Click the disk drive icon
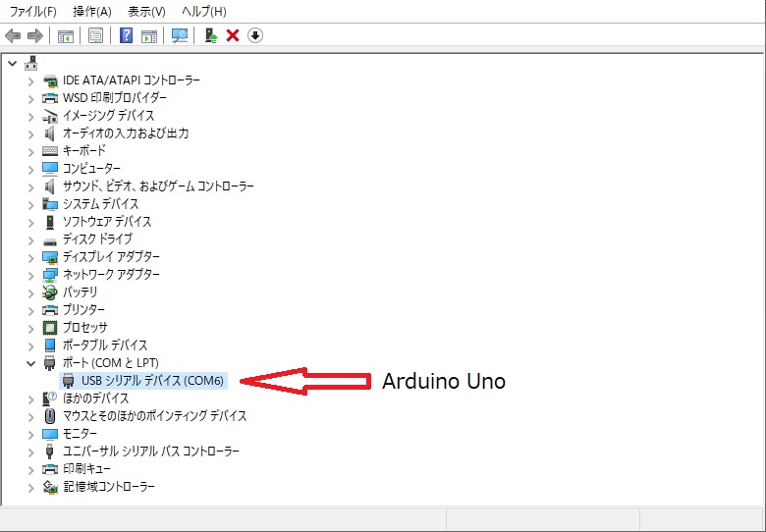766x532 pixels. click(x=50, y=241)
